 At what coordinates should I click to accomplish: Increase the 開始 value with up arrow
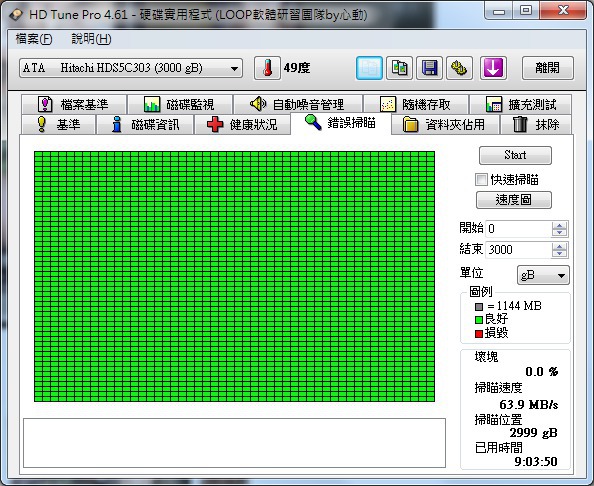tap(559, 225)
